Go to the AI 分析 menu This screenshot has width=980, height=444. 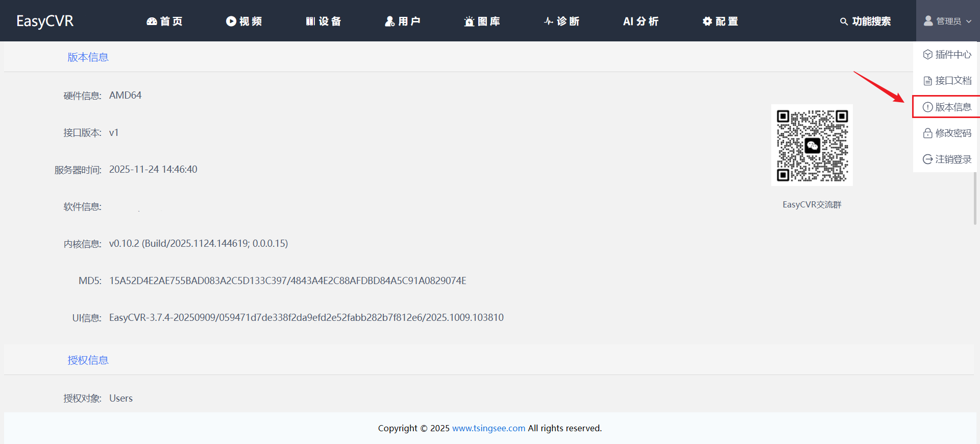click(x=641, y=21)
